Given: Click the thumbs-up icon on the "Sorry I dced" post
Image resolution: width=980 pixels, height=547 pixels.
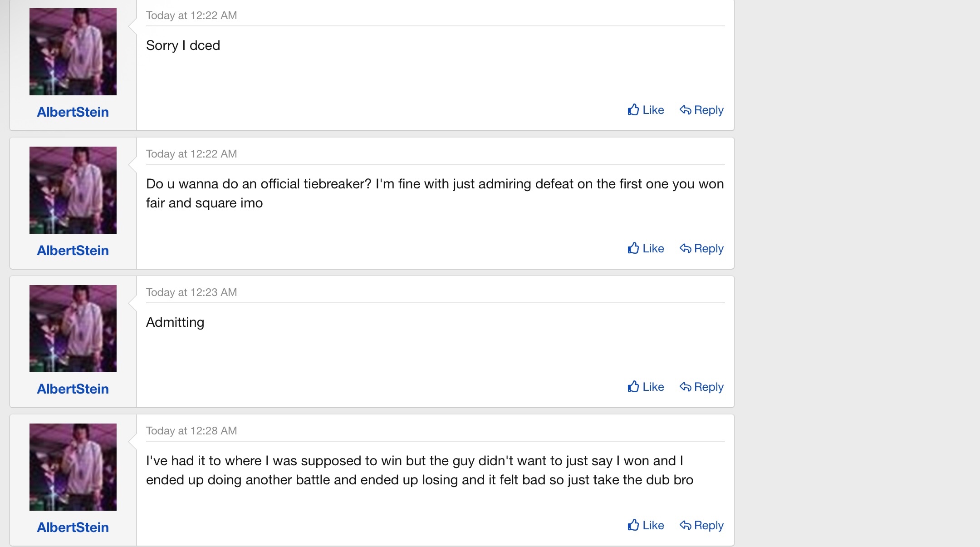Looking at the screenshot, I should pos(633,110).
